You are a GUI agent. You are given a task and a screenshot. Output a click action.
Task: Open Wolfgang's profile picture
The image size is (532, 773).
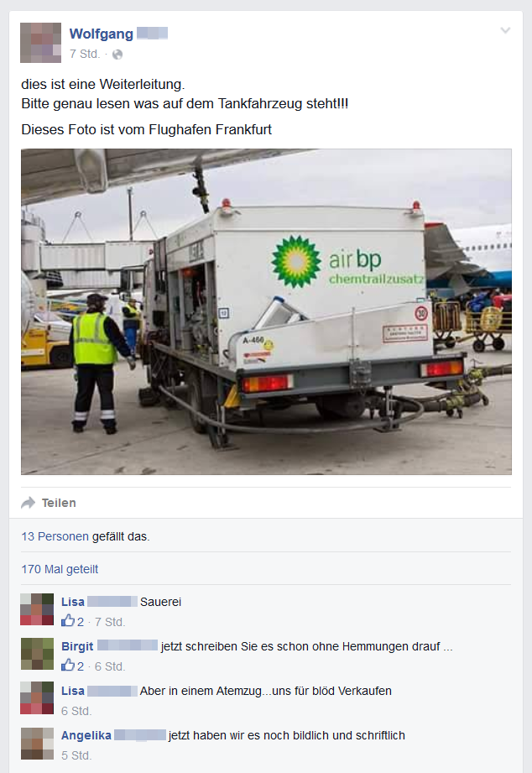tap(40, 43)
